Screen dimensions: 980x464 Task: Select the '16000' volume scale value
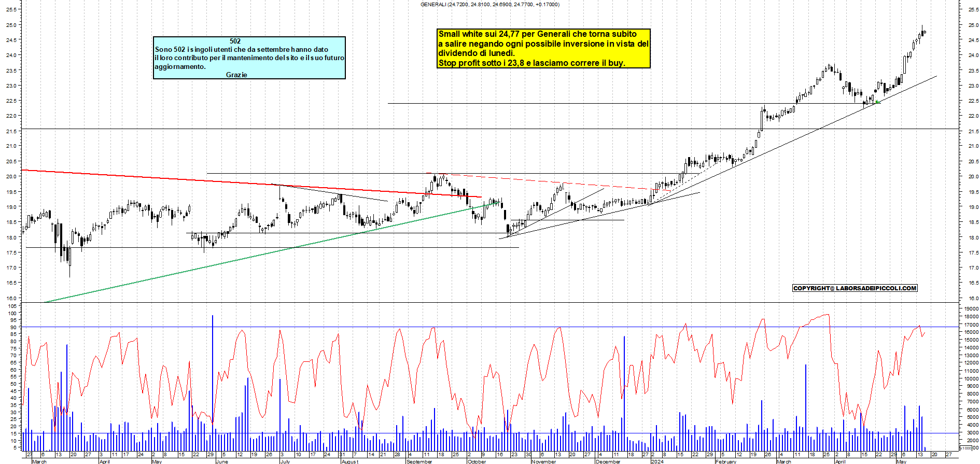pos(971,332)
